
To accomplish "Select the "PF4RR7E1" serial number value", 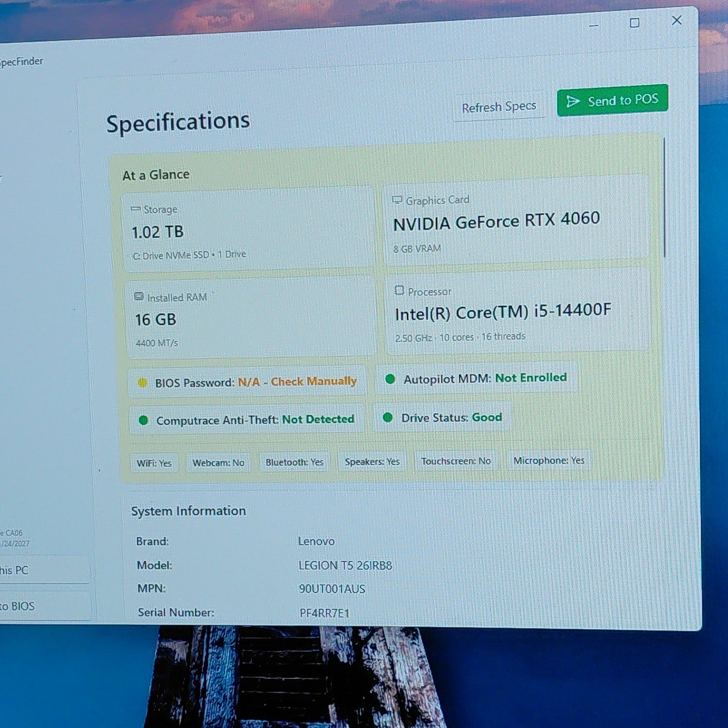I will pos(325,613).
